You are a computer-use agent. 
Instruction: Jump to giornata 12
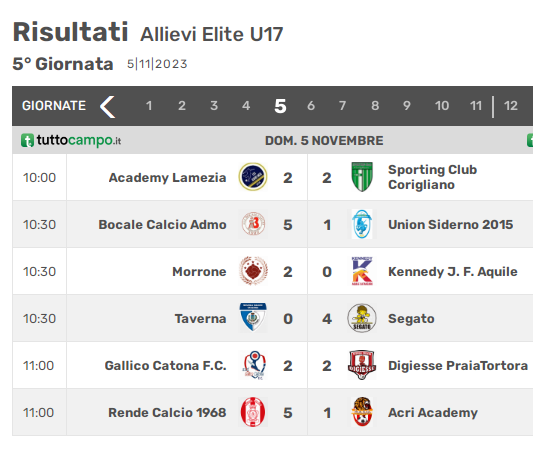tap(510, 106)
